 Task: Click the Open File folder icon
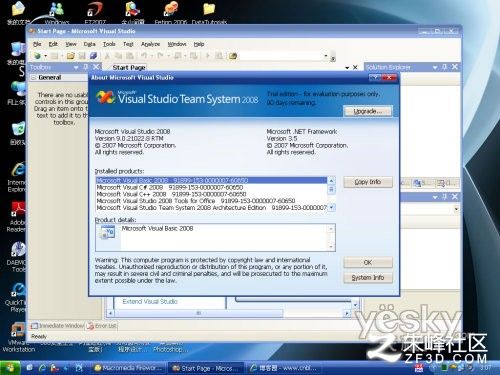[70, 56]
